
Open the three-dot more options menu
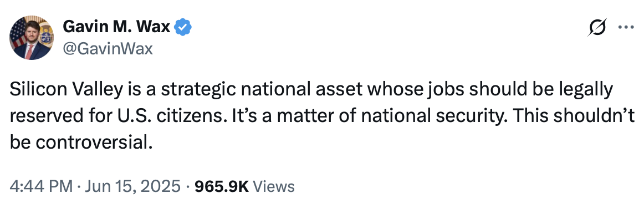pyautogui.click(x=626, y=28)
